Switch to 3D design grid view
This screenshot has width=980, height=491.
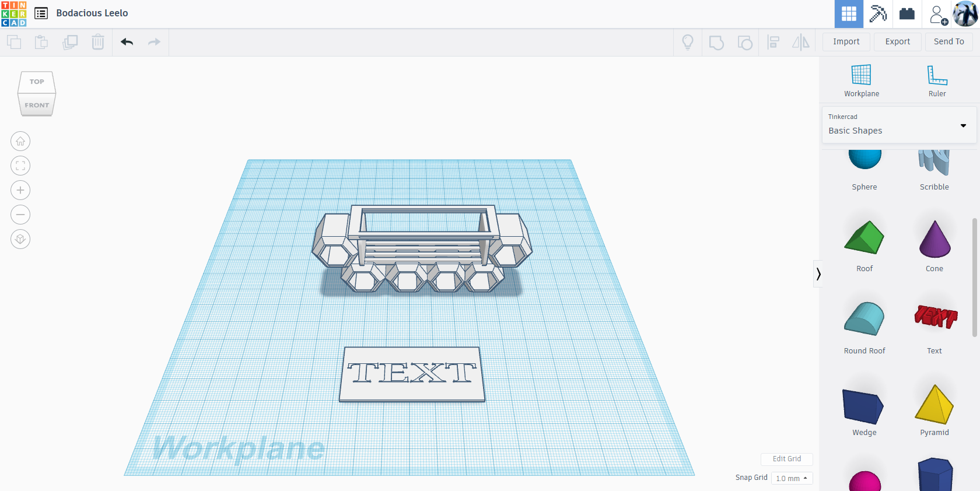tap(849, 14)
